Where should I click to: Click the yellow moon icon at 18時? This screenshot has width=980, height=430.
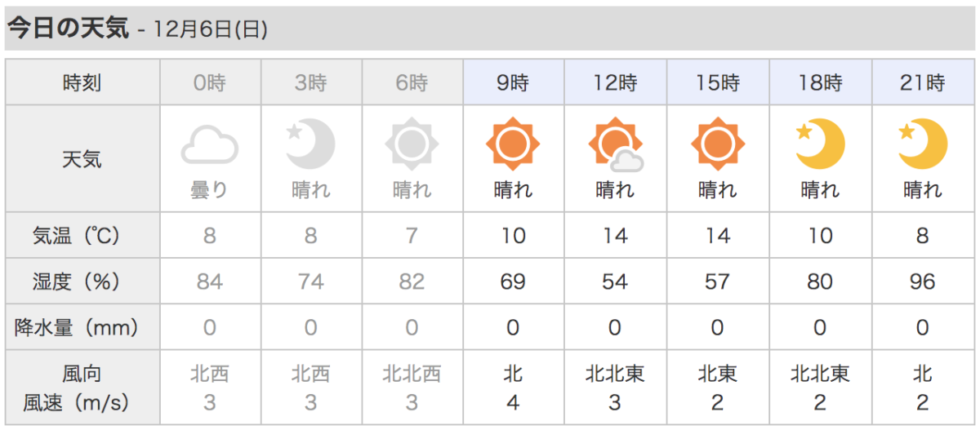(x=819, y=144)
